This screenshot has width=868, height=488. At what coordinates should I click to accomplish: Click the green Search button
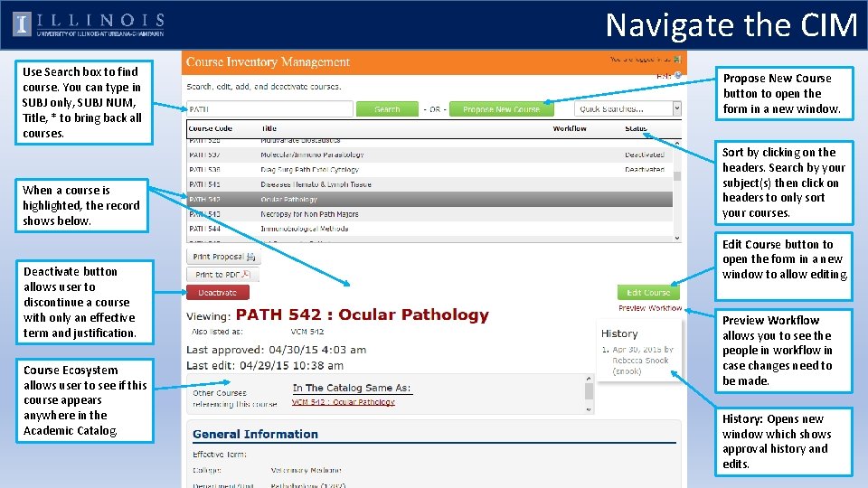(x=387, y=109)
